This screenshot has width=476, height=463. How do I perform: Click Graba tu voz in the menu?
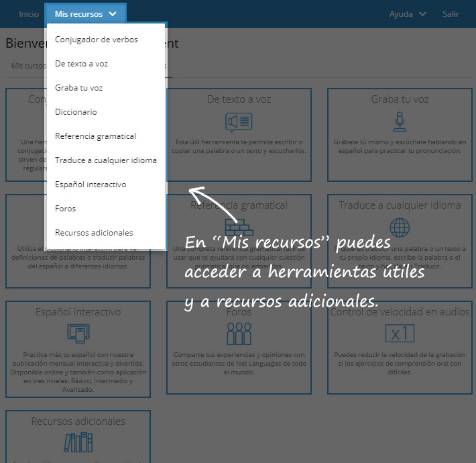(78, 88)
